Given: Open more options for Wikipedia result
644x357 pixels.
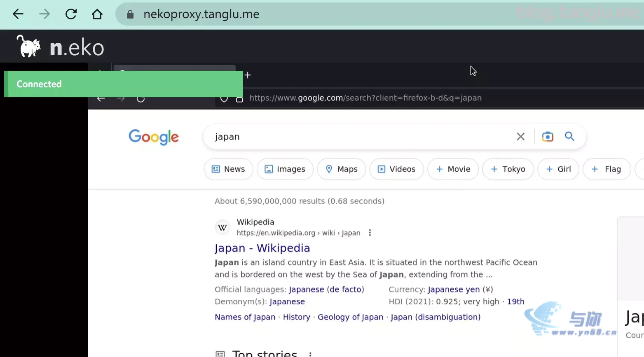Looking at the screenshot, I should click(370, 233).
